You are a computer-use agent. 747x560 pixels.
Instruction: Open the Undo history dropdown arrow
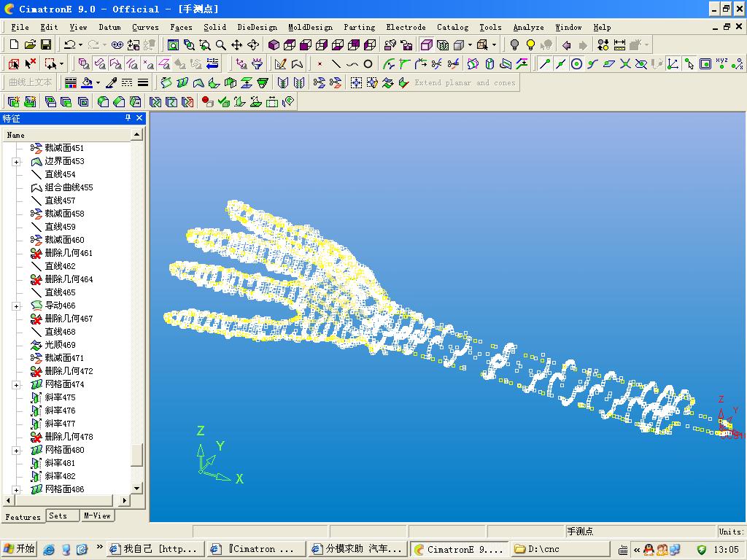tap(80, 44)
